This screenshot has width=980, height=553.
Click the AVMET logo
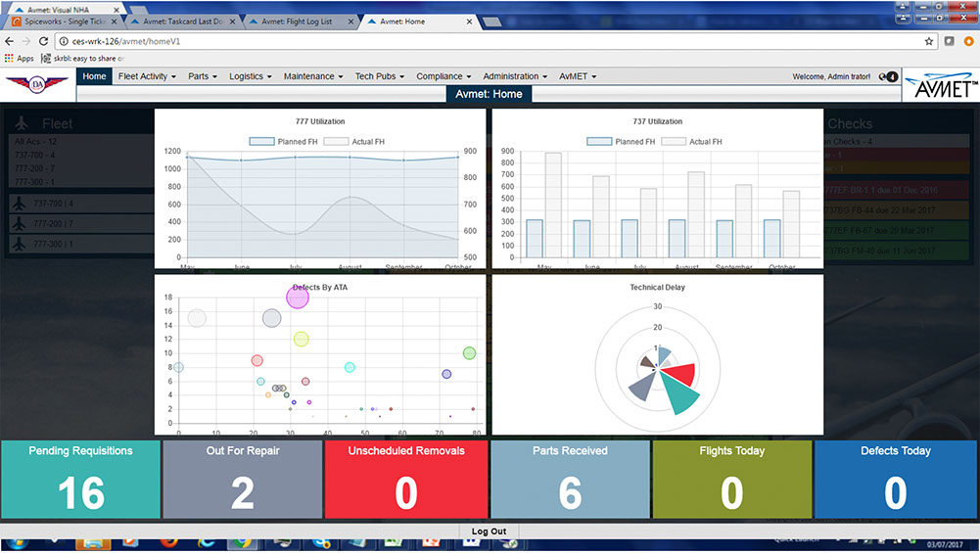(941, 85)
